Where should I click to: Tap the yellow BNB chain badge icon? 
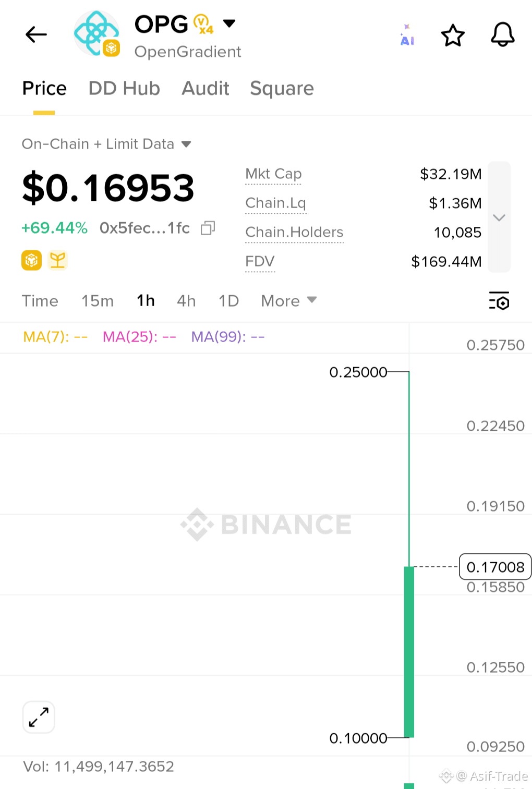click(31, 260)
